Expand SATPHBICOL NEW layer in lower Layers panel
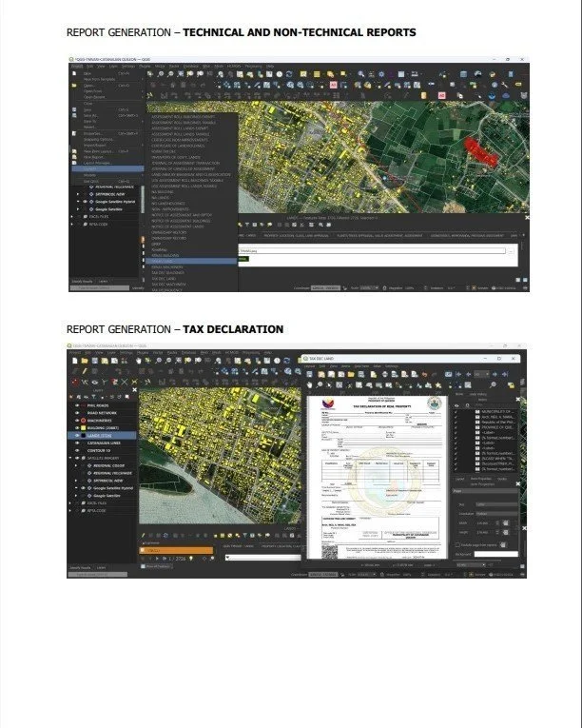Image resolution: width=582 pixels, height=728 pixels. 77,481
